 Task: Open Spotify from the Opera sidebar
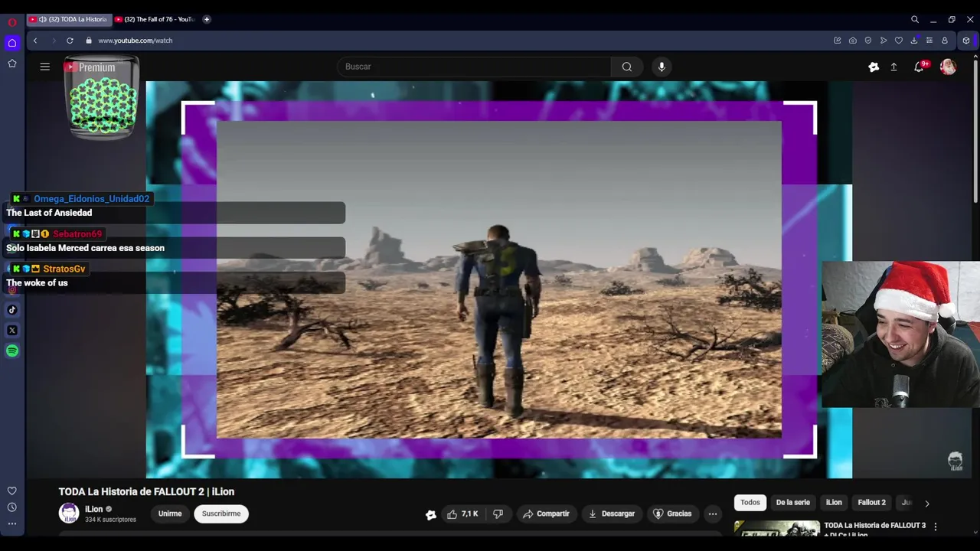[x=12, y=351]
